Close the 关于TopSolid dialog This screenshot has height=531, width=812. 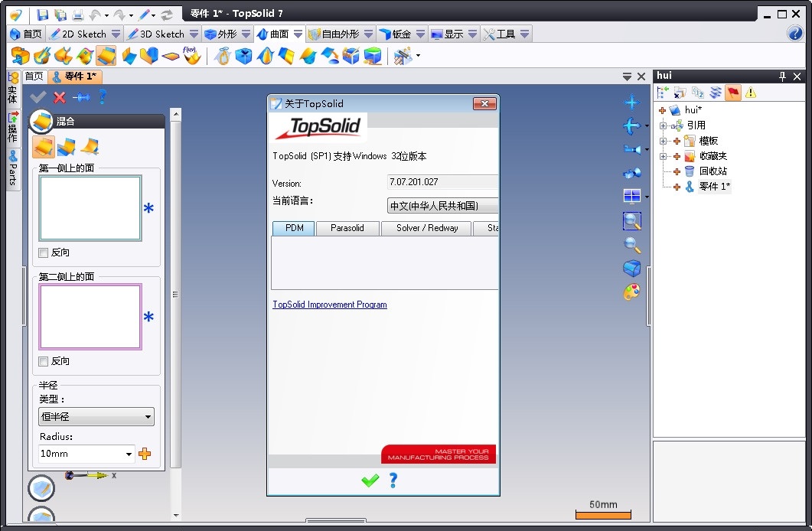[484, 103]
